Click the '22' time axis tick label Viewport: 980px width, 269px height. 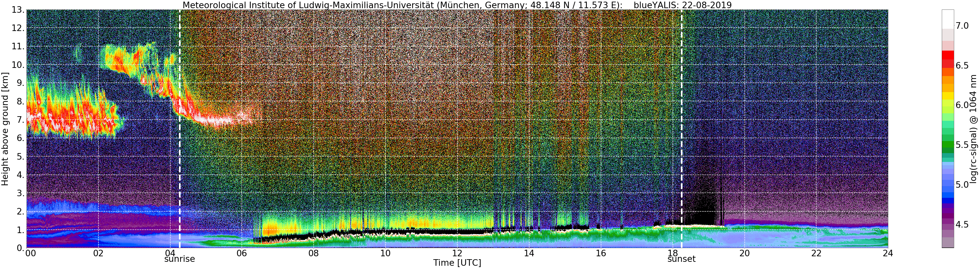816,253
